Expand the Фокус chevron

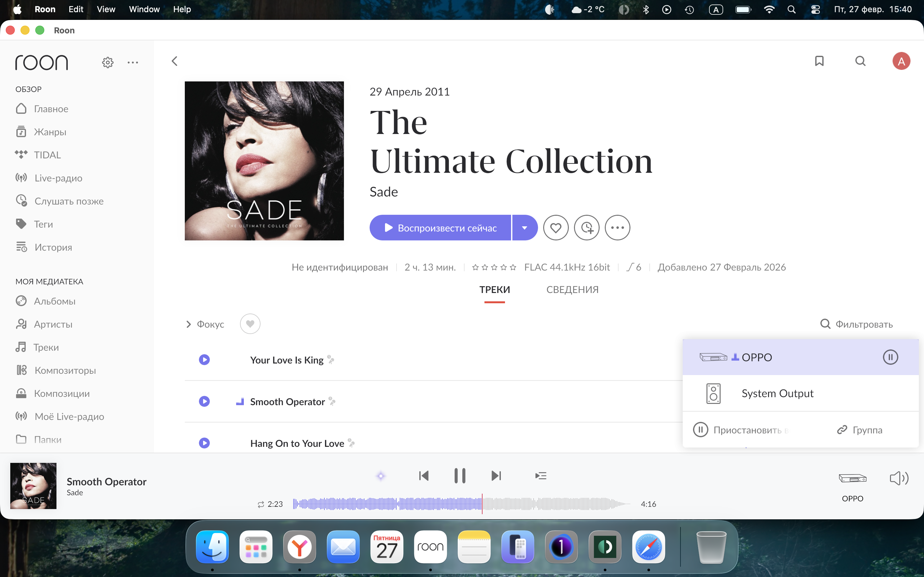coord(188,324)
